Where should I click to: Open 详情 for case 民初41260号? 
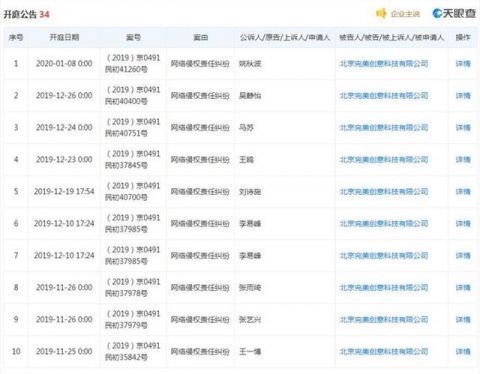463,64
